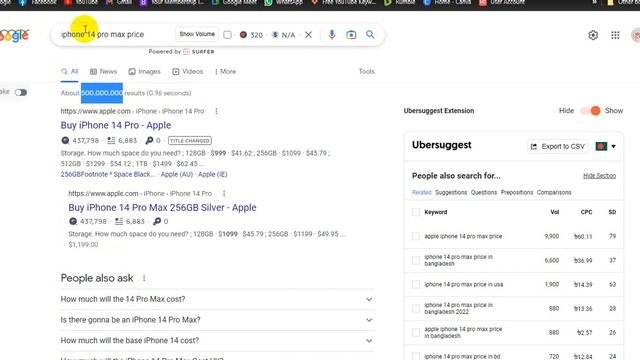Expand How much will the 14 Pro Max cost
The width and height of the screenshot is (640, 360).
pyautogui.click(x=218, y=299)
